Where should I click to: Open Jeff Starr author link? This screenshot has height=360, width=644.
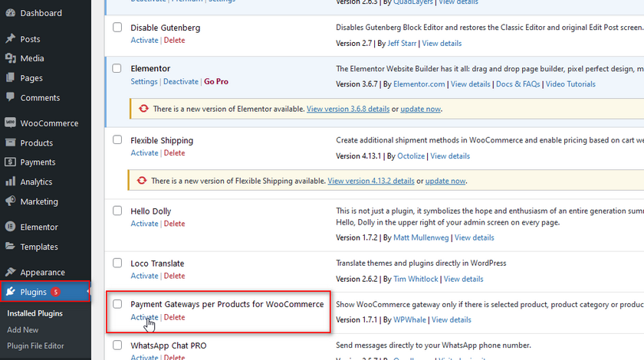click(x=402, y=44)
